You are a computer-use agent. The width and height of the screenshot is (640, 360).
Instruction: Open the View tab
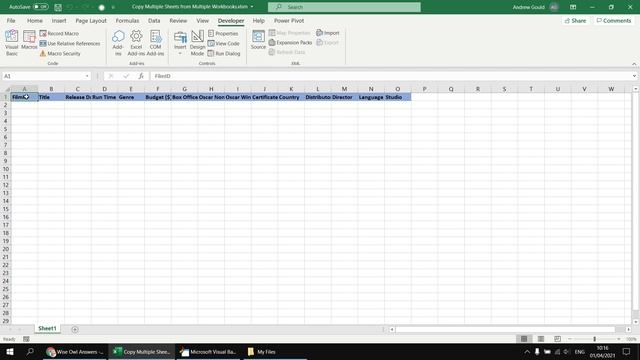(x=202, y=20)
